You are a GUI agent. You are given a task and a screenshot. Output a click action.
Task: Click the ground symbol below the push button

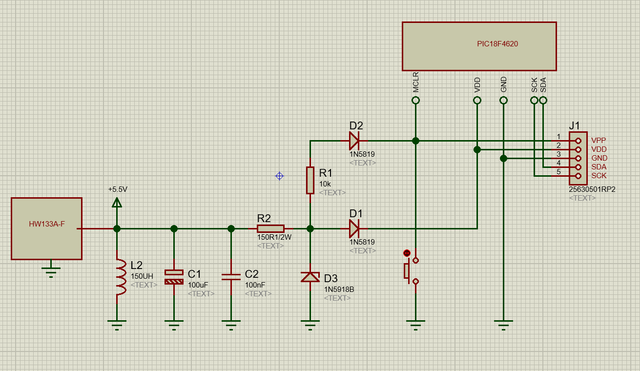(x=416, y=325)
